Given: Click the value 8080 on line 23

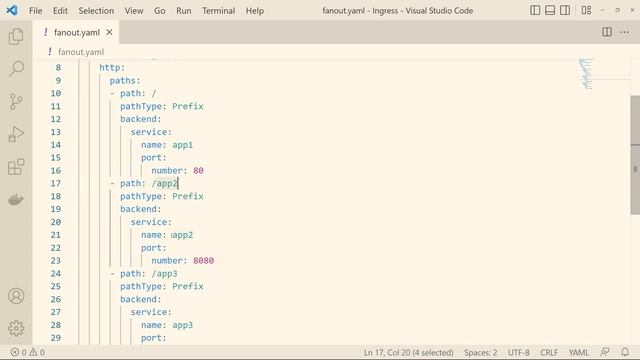Looking at the screenshot, I should point(204,260).
